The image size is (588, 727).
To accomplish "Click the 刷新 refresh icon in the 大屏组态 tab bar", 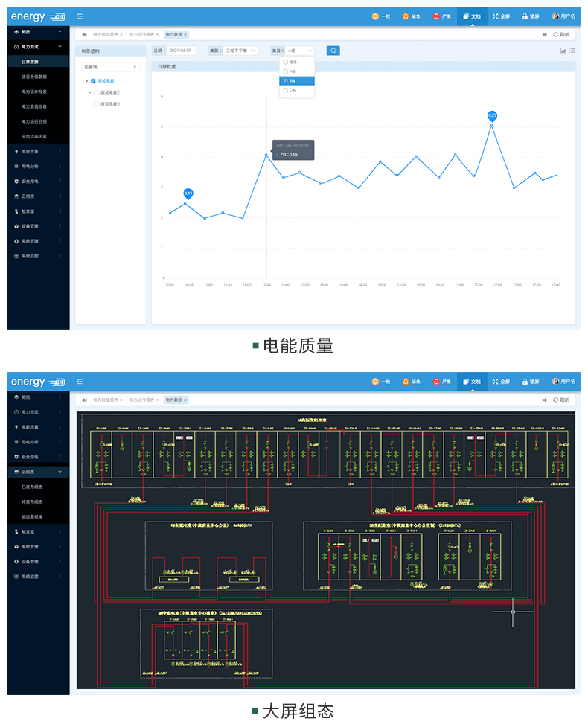I will 556,400.
